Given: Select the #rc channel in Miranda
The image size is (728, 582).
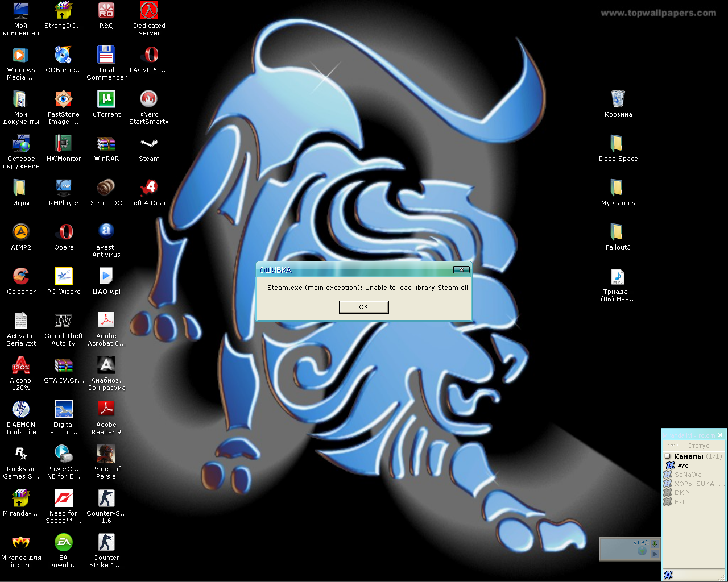Looking at the screenshot, I should point(682,465).
